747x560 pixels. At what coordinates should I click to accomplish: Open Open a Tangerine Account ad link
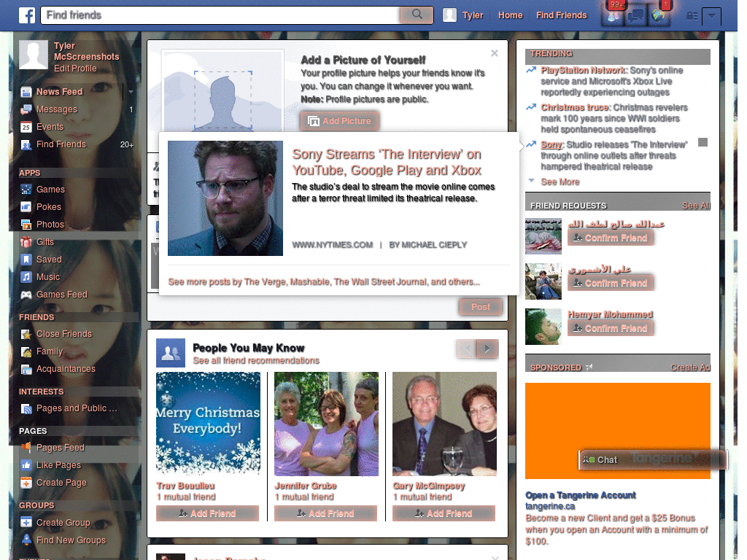coord(580,495)
